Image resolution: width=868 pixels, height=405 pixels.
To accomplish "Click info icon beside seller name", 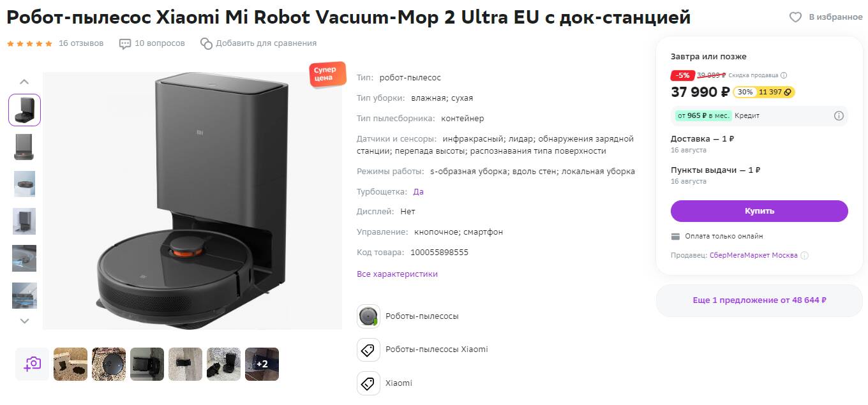I will (804, 256).
